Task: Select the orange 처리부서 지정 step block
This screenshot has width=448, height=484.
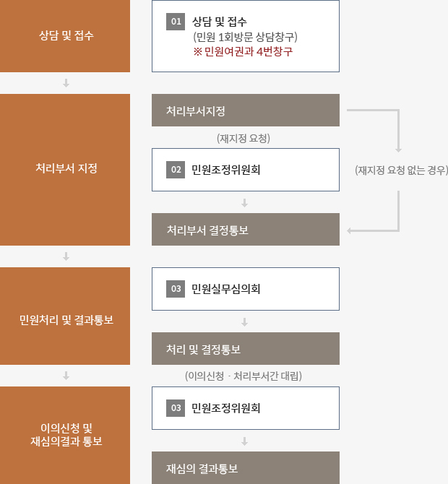Action: coord(65,170)
